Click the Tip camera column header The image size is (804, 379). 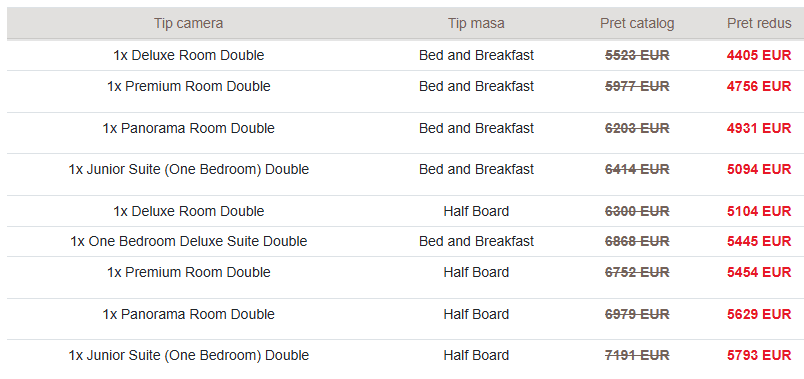click(189, 24)
